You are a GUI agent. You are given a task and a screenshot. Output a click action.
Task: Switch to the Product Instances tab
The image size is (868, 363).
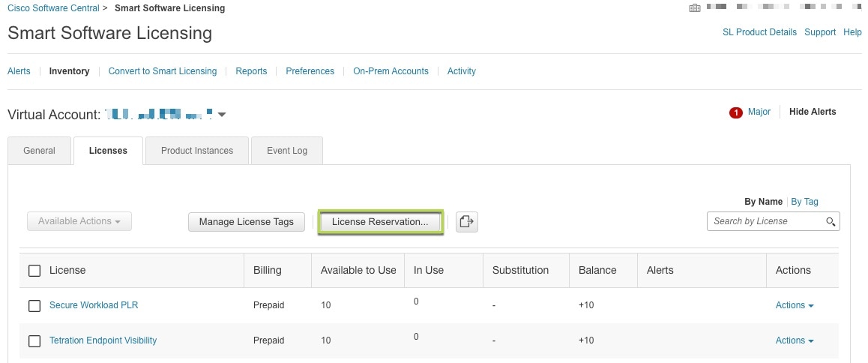[x=197, y=151]
